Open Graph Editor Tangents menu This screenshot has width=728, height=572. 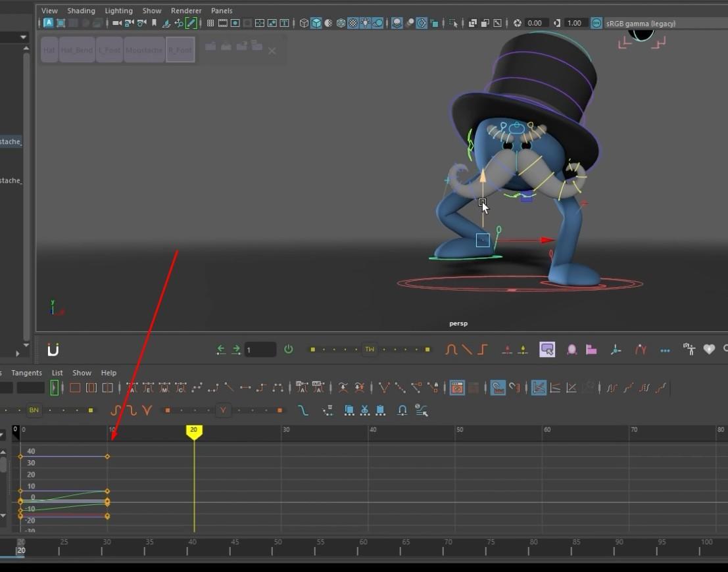[x=26, y=373]
